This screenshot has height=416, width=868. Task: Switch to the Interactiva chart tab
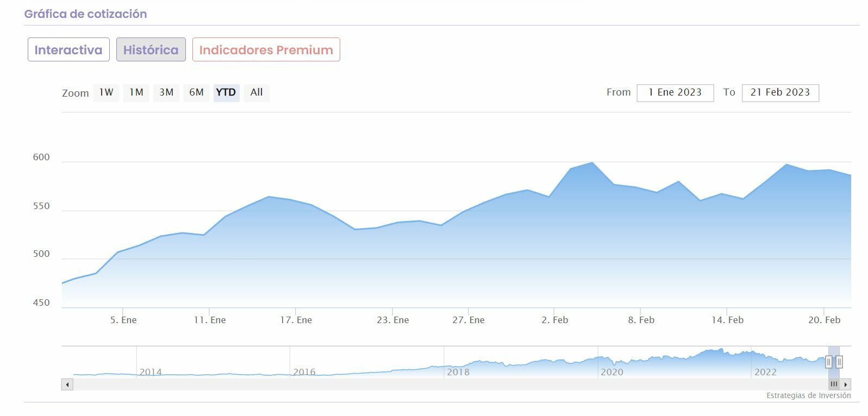pos(68,50)
